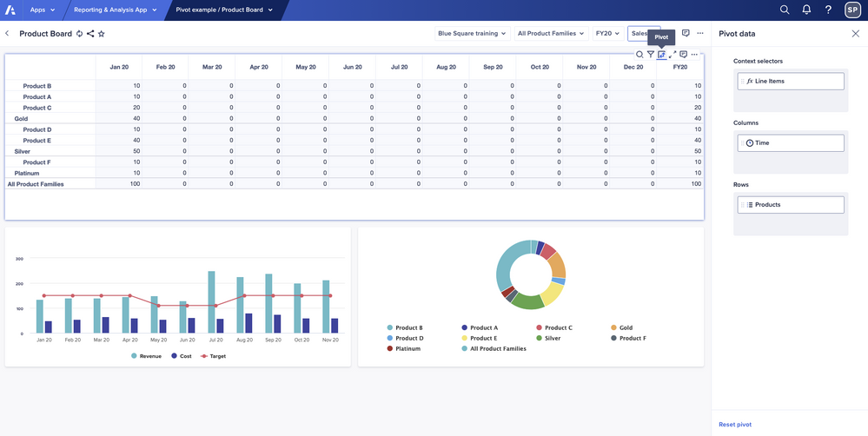Expand the Blue Square training selector
This screenshot has height=436, width=868.
[x=473, y=34]
